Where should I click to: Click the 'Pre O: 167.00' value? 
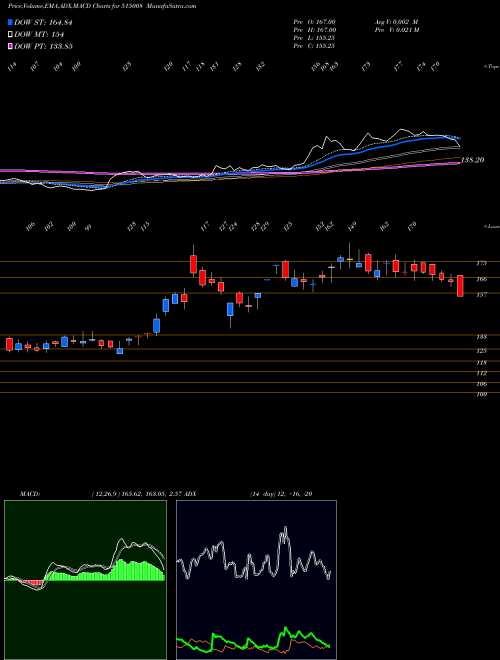314,22
